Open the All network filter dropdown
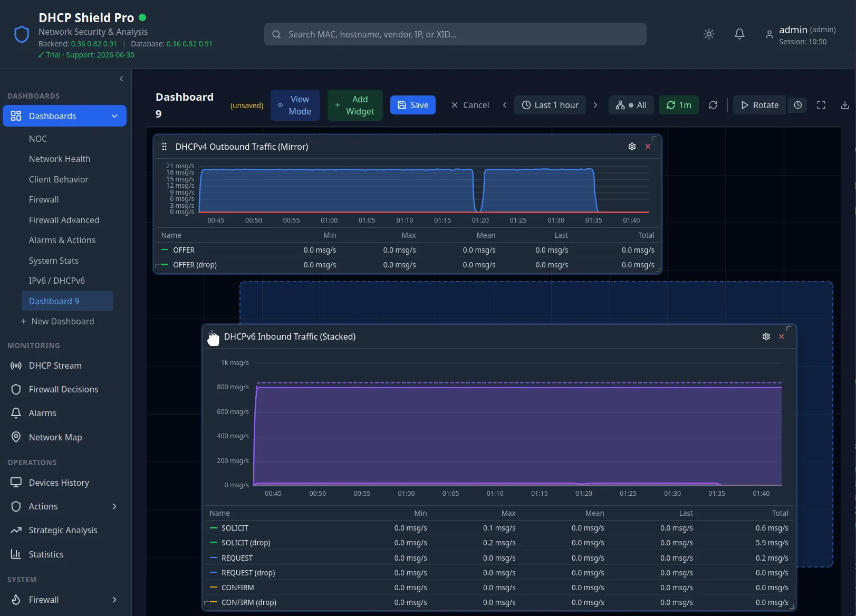Viewport: 856px width, 616px height. 631,105
